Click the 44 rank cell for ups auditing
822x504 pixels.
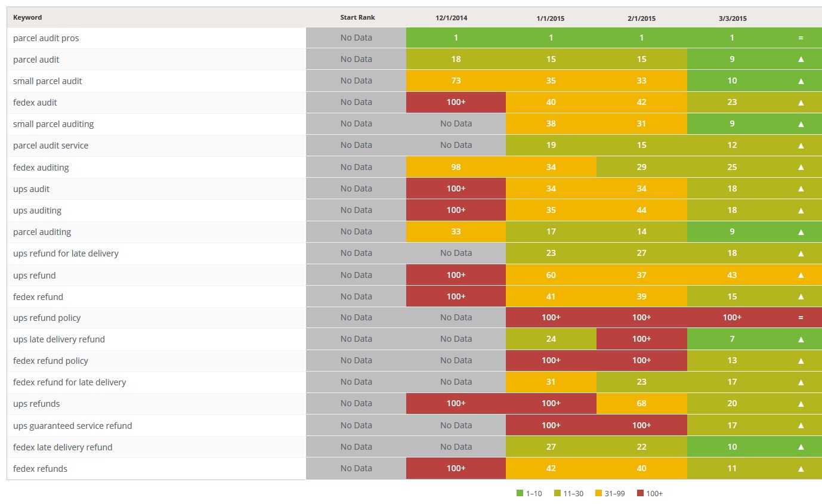point(641,210)
